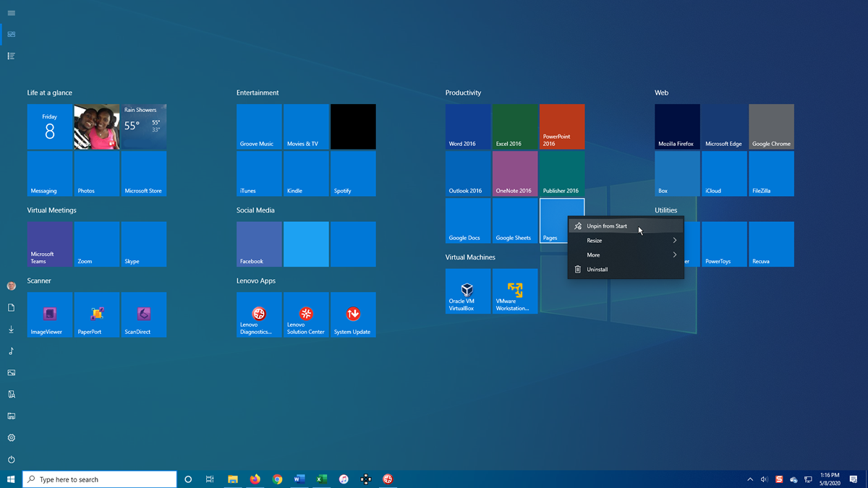Screen dimensions: 868x488
Task: Open the Rain Showers weather tile
Action: pos(144,127)
